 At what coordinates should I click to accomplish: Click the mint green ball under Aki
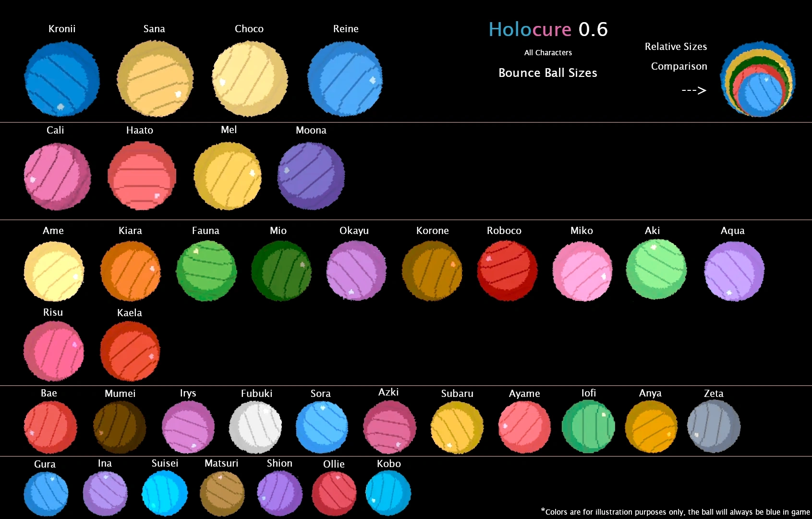click(656, 270)
